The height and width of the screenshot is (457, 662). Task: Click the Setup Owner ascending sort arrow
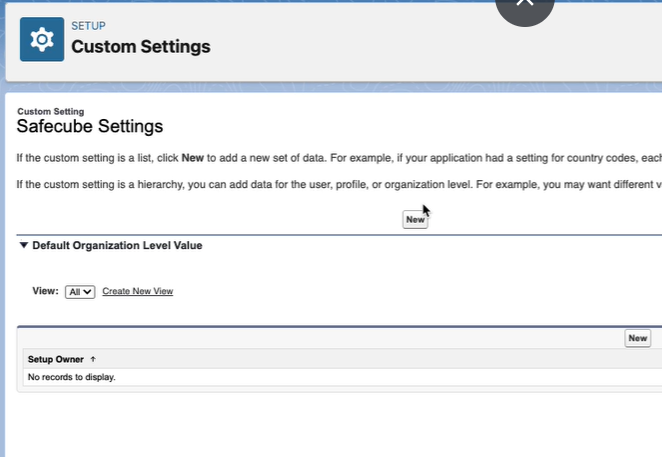[x=93, y=359]
